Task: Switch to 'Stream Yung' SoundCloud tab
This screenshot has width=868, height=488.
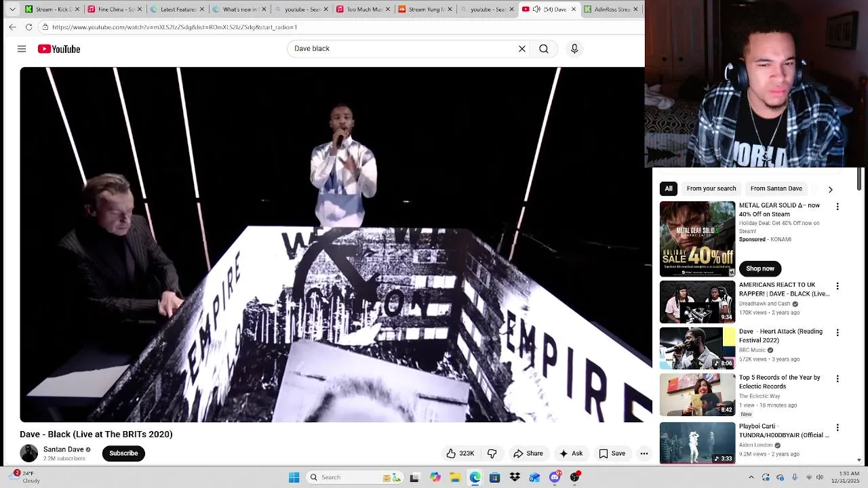Action: (x=425, y=9)
